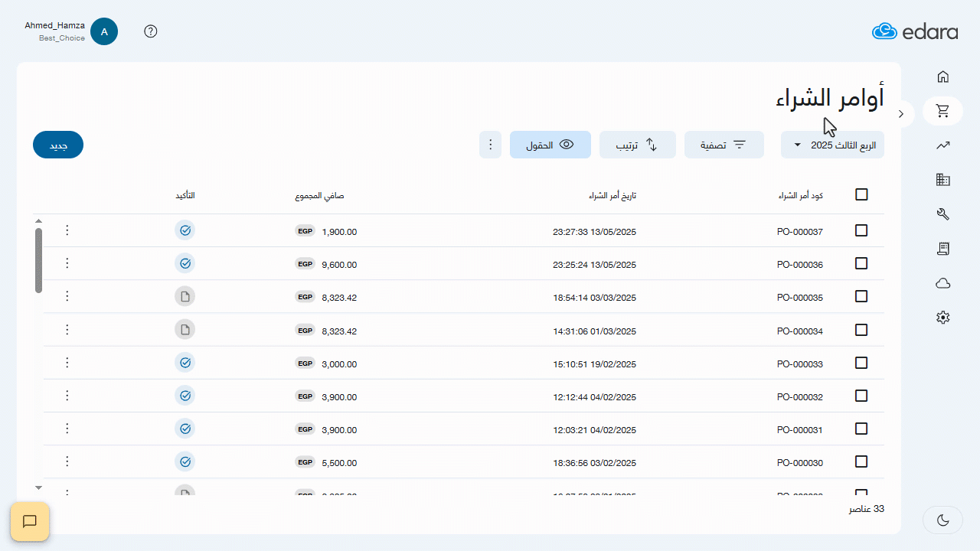Open the الربع الثالث 2025 period dropdown

(x=832, y=145)
